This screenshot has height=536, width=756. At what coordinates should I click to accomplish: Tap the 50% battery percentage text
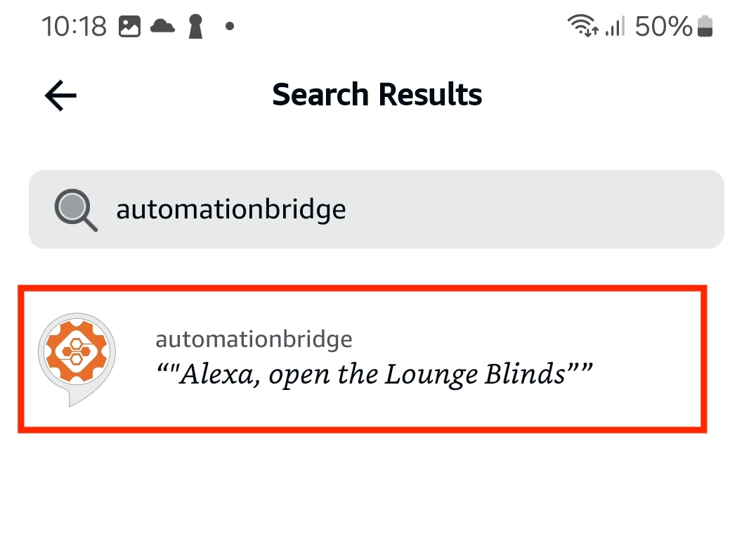(x=663, y=27)
